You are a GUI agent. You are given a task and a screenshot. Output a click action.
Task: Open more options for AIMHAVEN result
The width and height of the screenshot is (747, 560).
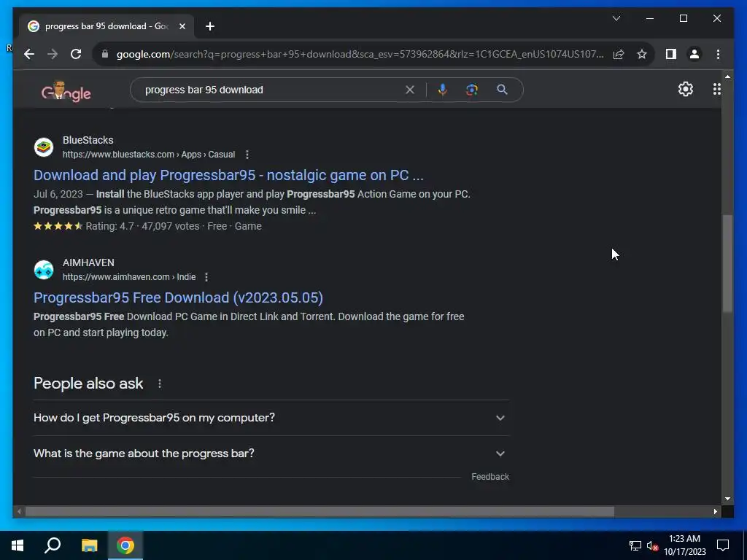click(206, 277)
